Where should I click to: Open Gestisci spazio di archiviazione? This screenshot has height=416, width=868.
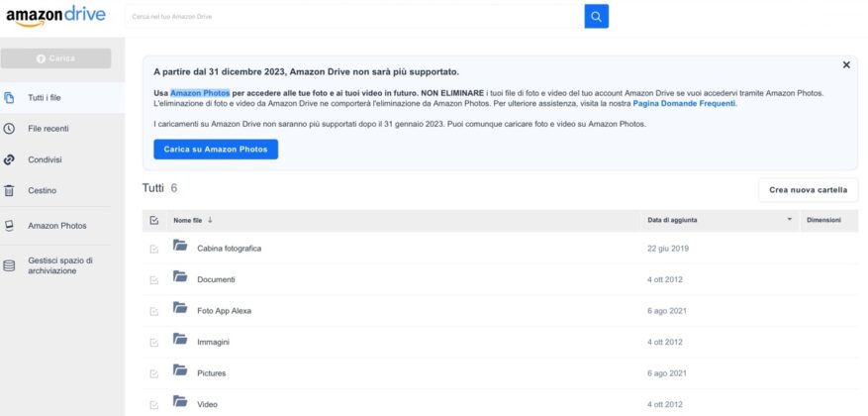coord(62,265)
